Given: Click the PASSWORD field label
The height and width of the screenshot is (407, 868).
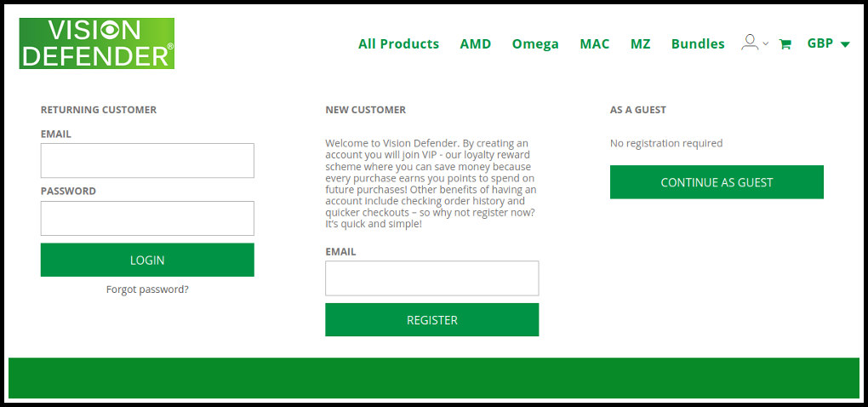Looking at the screenshot, I should (x=68, y=192).
